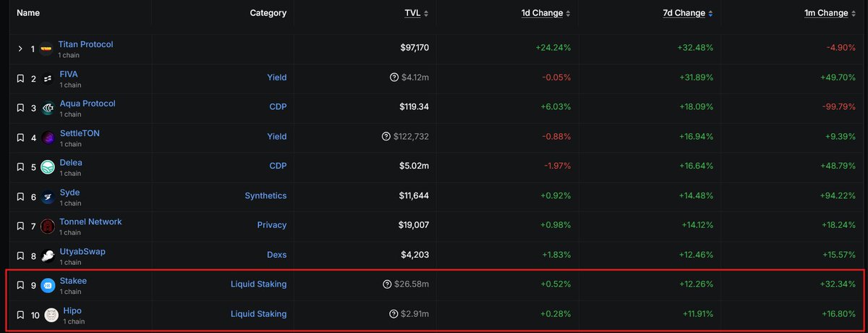Select the +32.48% 7d change value

coord(695,47)
